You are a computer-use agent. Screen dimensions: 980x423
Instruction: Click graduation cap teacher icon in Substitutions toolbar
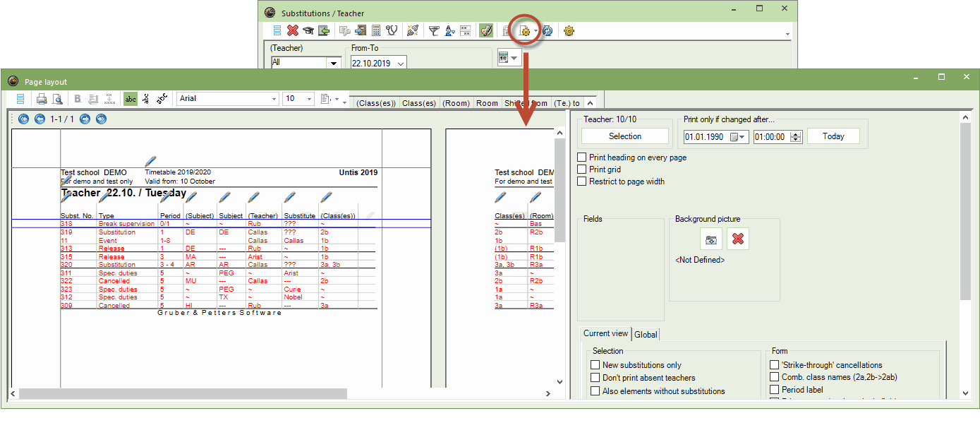coord(308,30)
